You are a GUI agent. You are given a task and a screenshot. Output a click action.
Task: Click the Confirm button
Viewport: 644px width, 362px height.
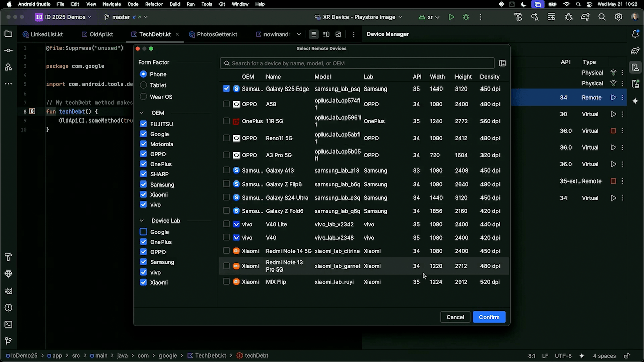489,317
